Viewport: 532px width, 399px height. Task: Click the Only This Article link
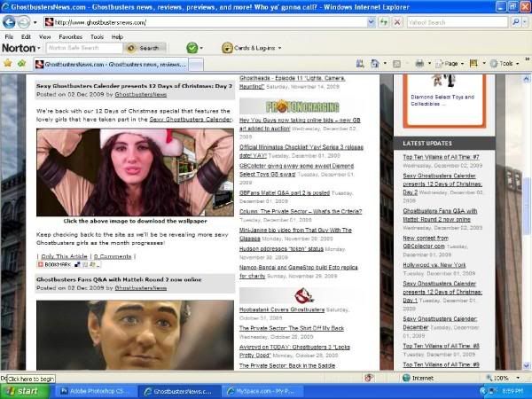[64, 256]
